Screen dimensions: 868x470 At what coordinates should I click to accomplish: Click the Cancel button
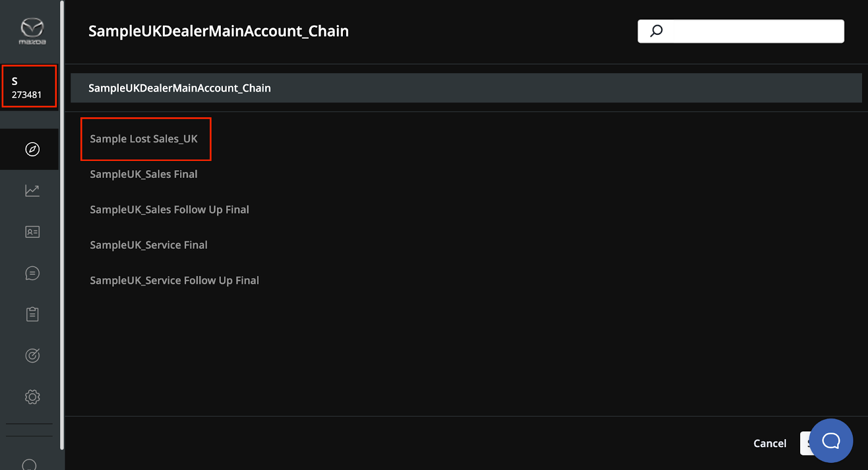click(x=770, y=443)
